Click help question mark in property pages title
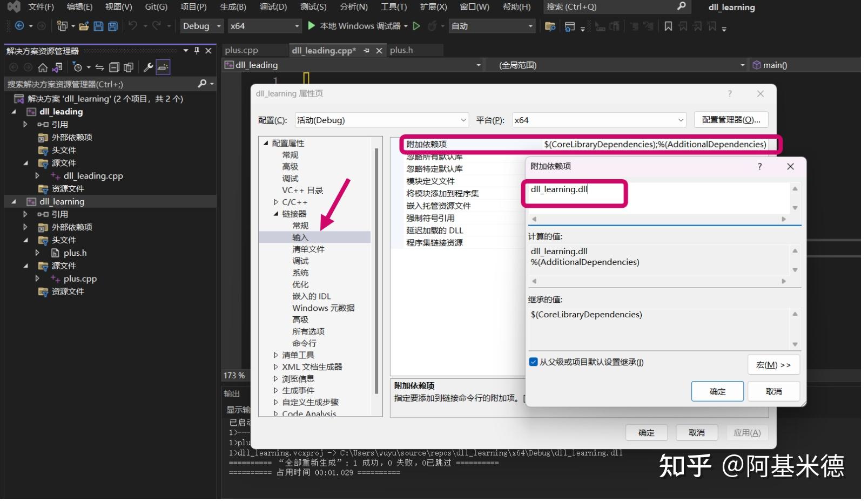This screenshot has height=503, width=868. tap(729, 93)
